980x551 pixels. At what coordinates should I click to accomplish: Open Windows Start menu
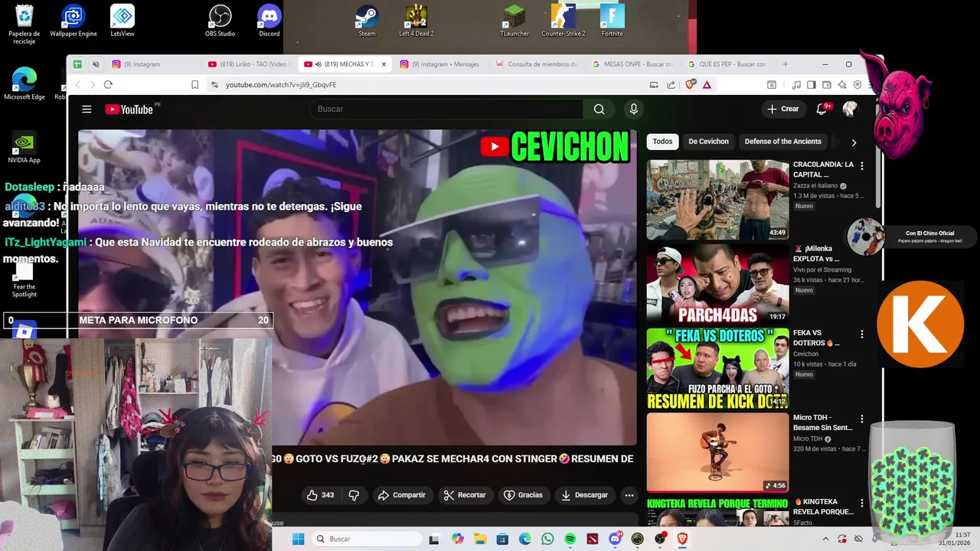tap(299, 539)
